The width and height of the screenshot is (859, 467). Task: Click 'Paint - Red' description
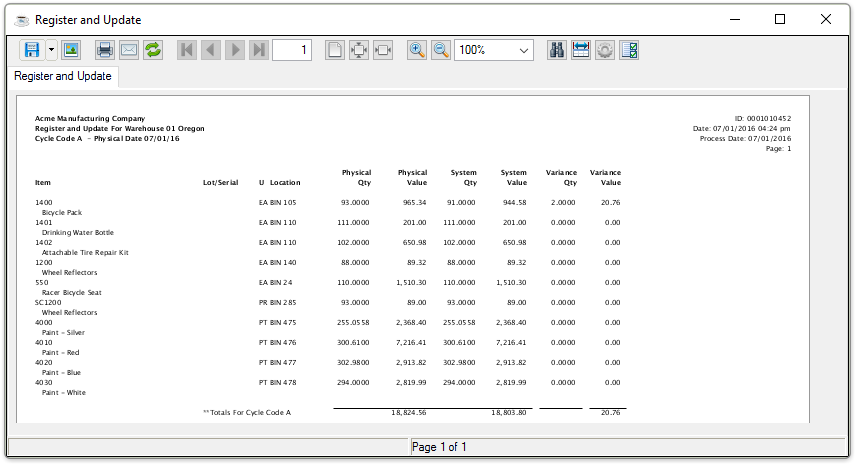coord(61,352)
